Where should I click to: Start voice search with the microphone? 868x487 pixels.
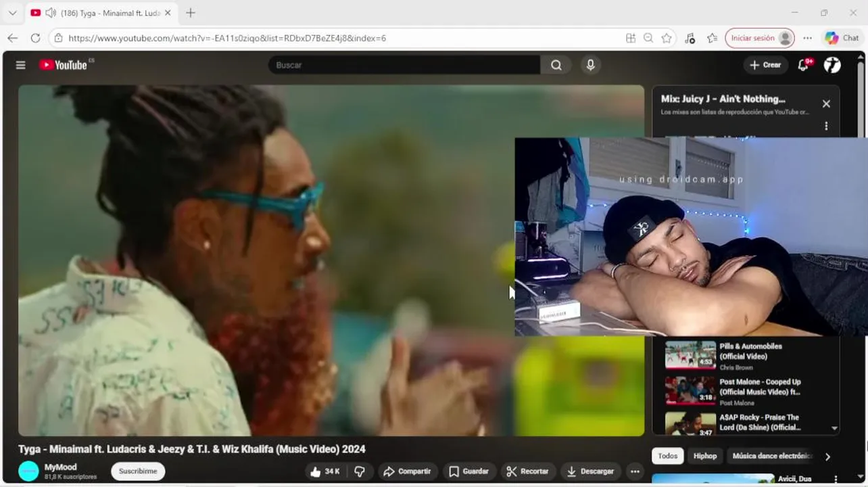(x=591, y=65)
